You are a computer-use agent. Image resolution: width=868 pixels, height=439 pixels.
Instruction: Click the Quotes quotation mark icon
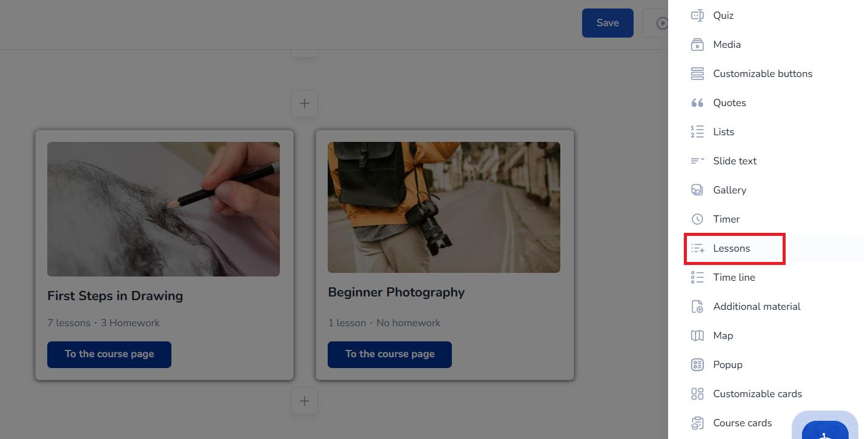click(697, 103)
